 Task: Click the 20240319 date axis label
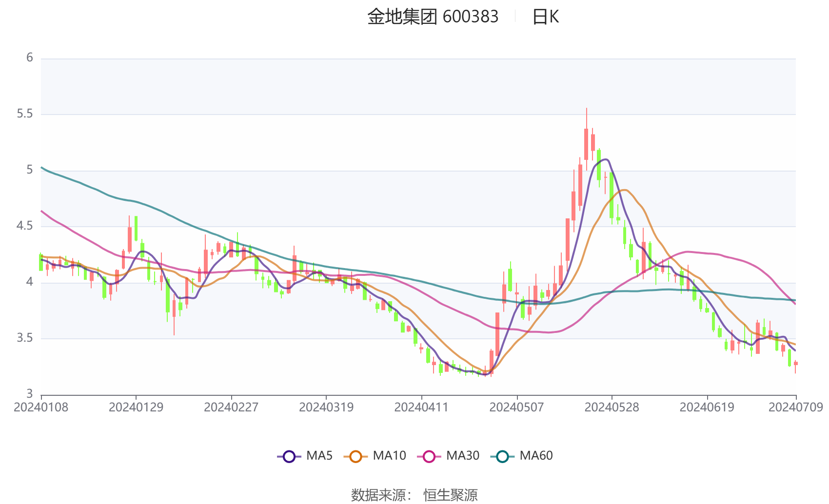[x=326, y=407]
